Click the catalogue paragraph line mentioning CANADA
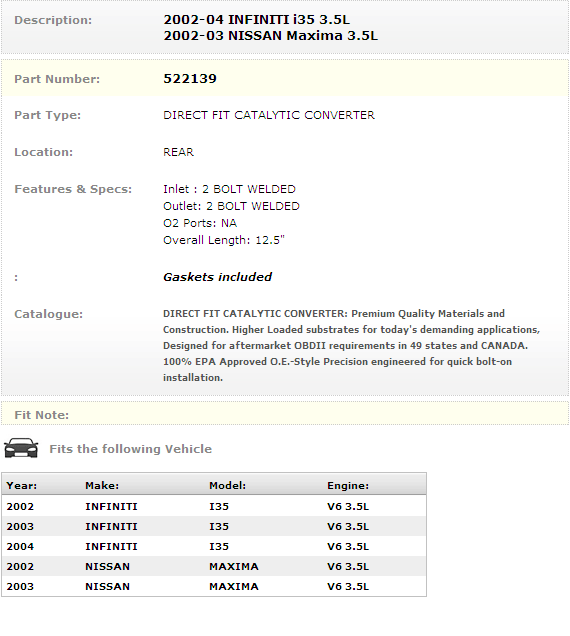This screenshot has width=570, height=636. click(x=345, y=346)
